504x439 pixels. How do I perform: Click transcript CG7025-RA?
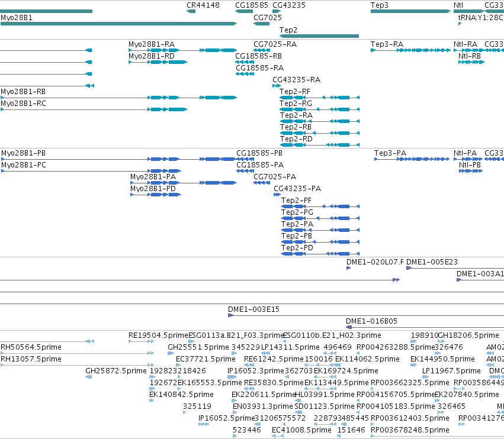pos(262,50)
